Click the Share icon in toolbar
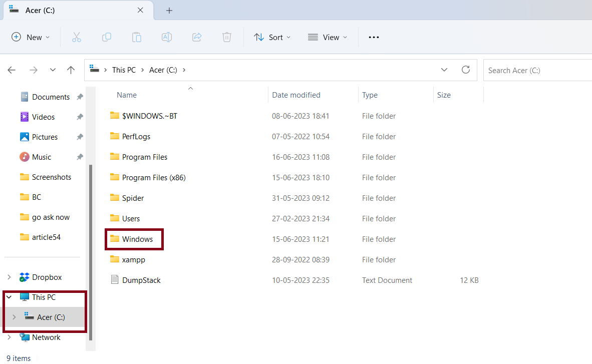Image resolution: width=592 pixels, height=364 pixels. pos(197,37)
